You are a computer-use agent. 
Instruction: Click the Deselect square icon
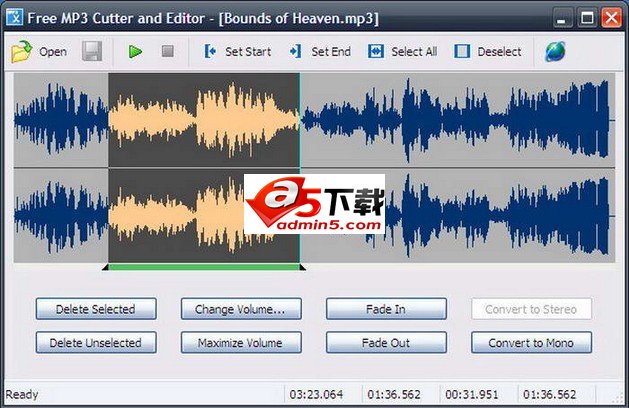coord(462,51)
